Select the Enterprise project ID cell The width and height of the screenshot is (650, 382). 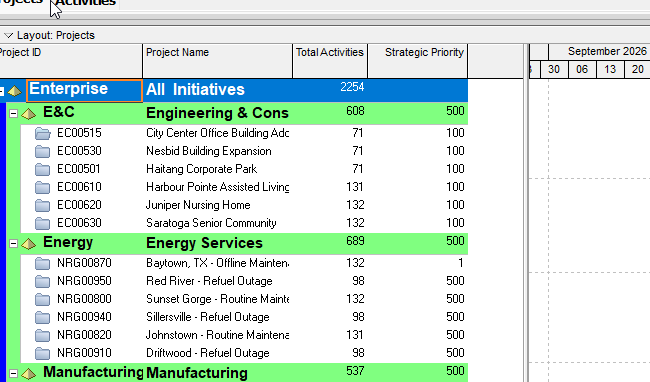(x=85, y=90)
